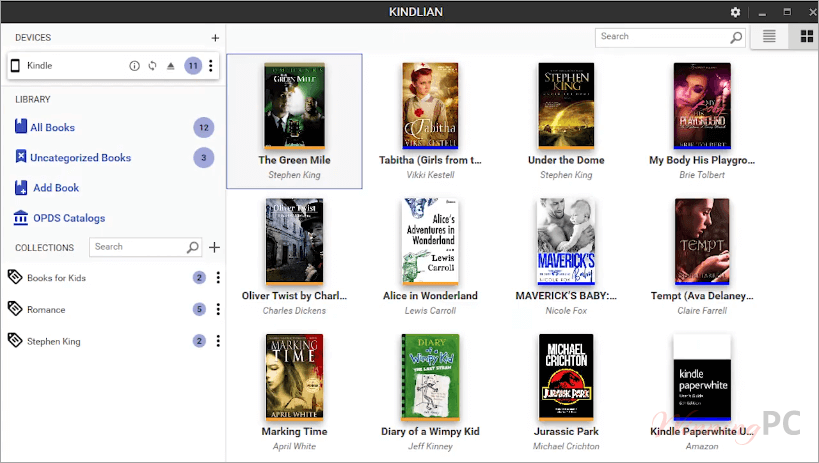Screen dimensions: 819x463
Task: Select My Body His Playground cover
Action: pos(702,106)
